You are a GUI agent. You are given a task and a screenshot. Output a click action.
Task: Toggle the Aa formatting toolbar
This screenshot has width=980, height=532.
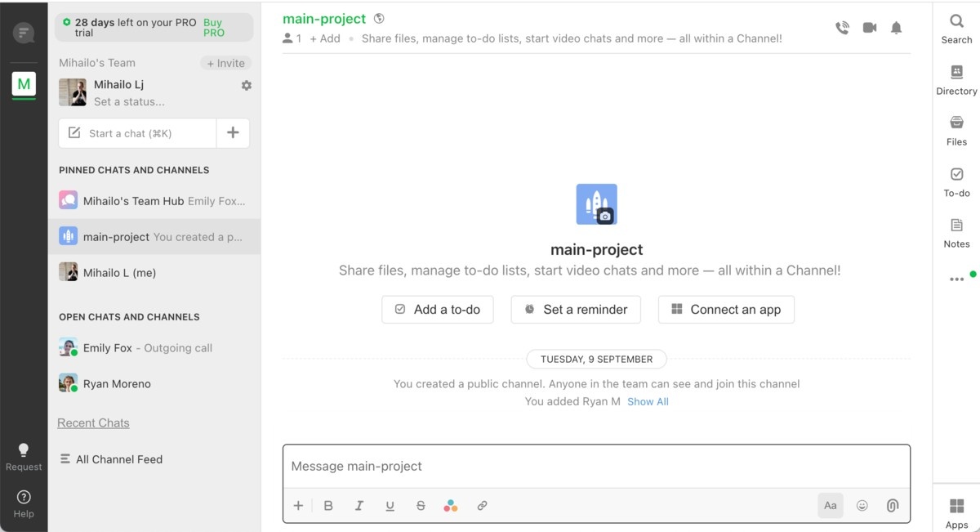click(x=830, y=506)
